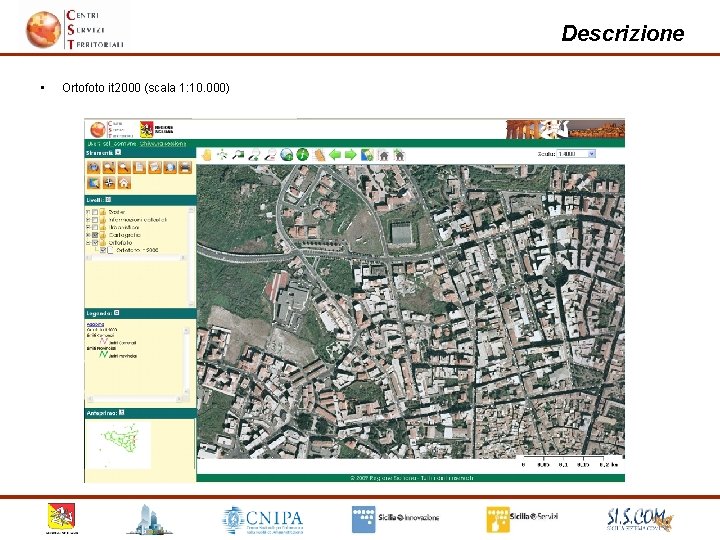Click the Legenda panel horizontal scrollbar
This screenshot has height=540, width=720.
pos(134,399)
